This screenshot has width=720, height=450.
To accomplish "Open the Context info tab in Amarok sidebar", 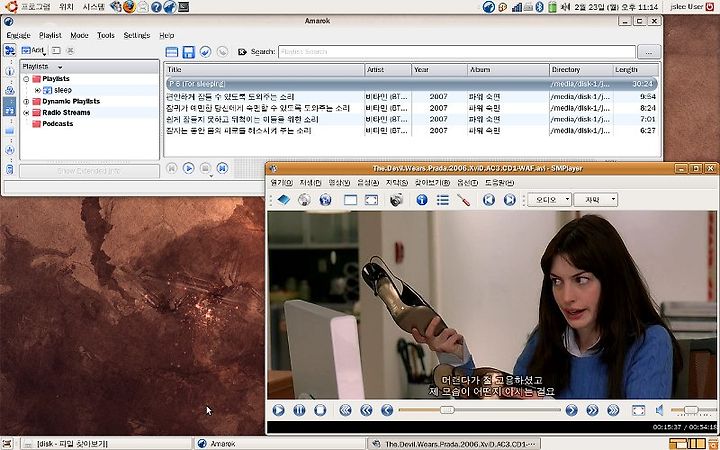I will click(10, 71).
